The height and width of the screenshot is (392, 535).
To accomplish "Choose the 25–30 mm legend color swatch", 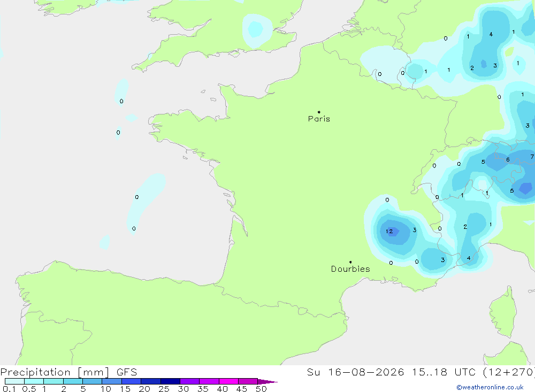I will point(170,381).
